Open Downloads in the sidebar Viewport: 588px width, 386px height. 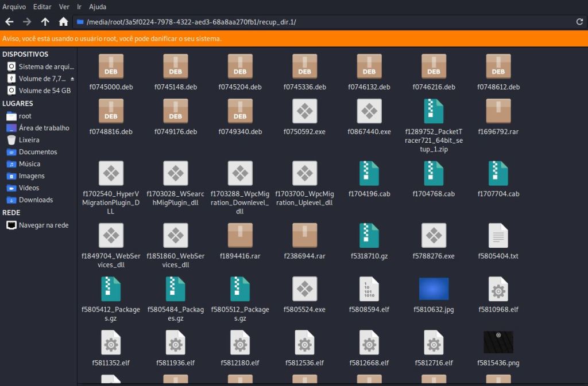tap(36, 200)
